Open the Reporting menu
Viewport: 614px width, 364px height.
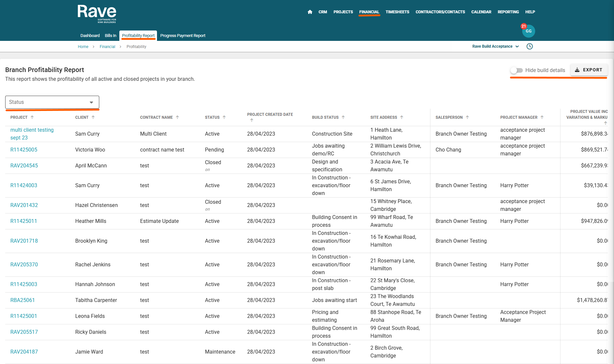[x=508, y=12]
